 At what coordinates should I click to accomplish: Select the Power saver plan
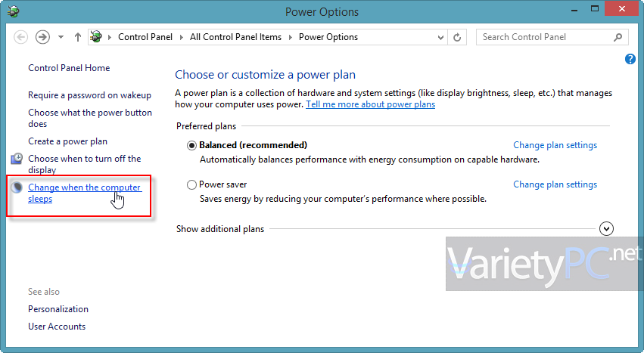click(191, 184)
